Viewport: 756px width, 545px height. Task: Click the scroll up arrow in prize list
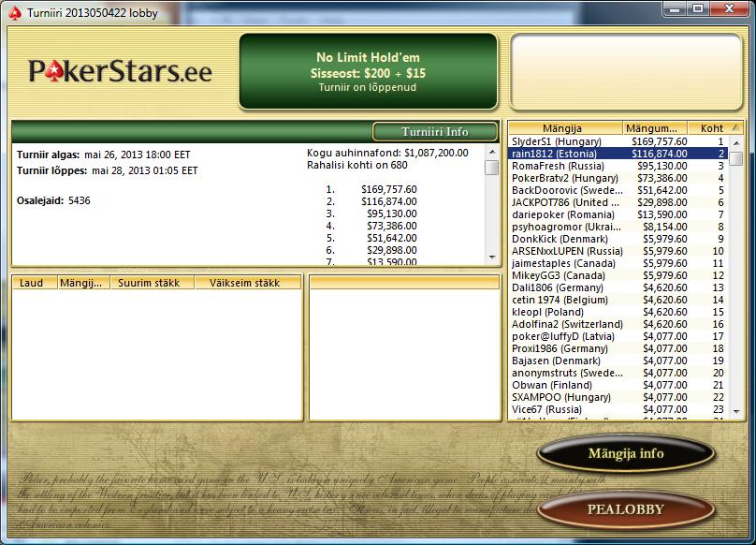[x=491, y=152]
